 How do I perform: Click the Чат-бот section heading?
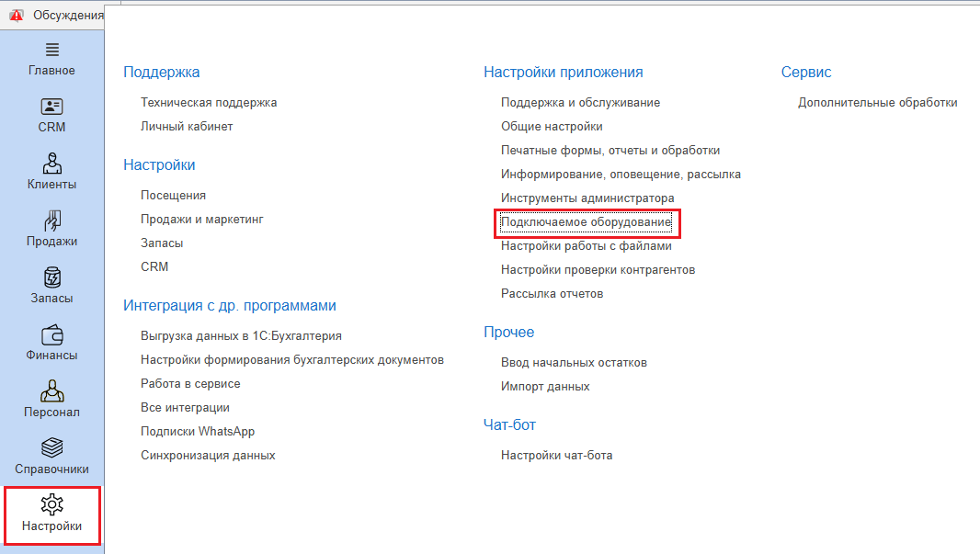coord(509,424)
